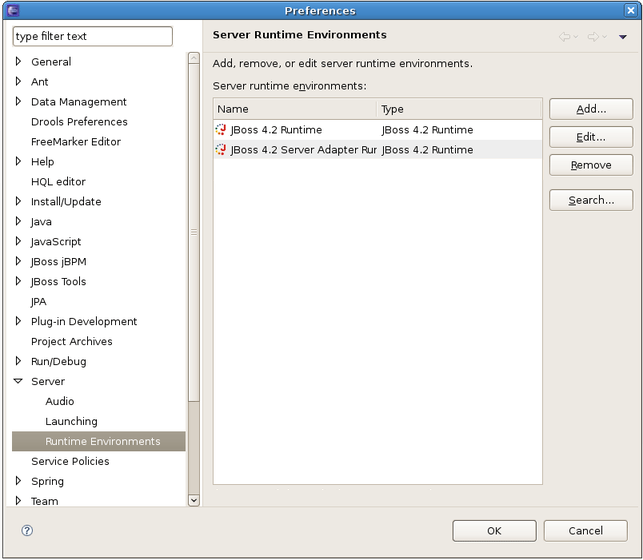Viewport: 643px width, 560px height.
Task: Click the Add... button
Action: [590, 109]
